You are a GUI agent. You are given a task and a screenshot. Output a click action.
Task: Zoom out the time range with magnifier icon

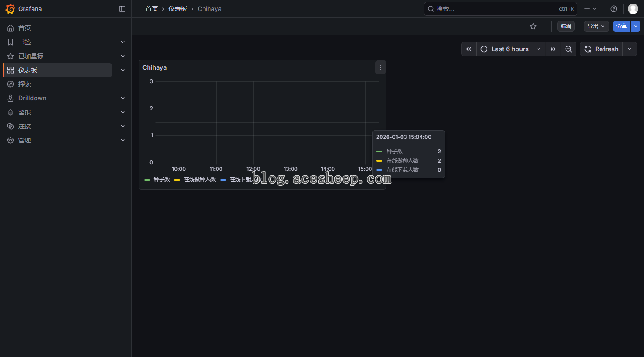tap(568, 49)
